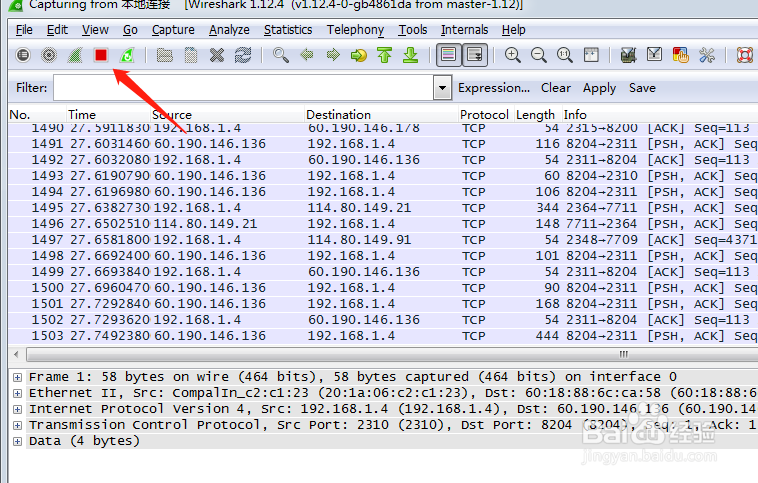Open the Internals menu

465,30
